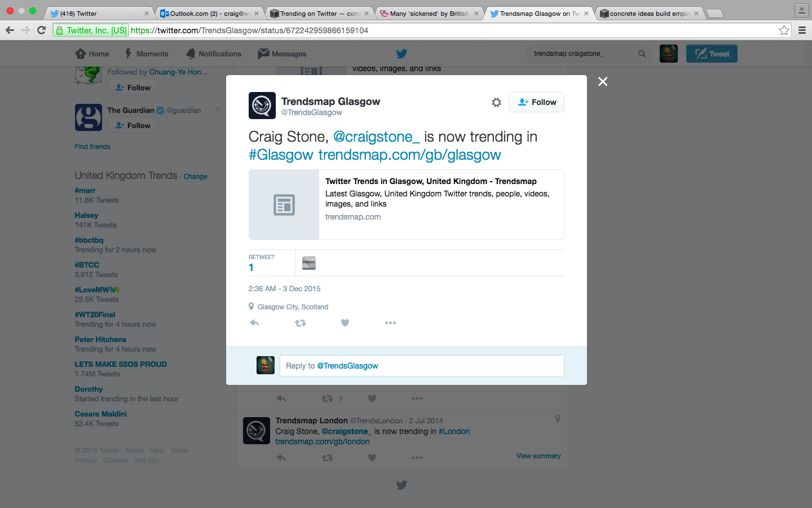812x508 pixels.
Task: Open the #marr trend
Action: coord(85,191)
